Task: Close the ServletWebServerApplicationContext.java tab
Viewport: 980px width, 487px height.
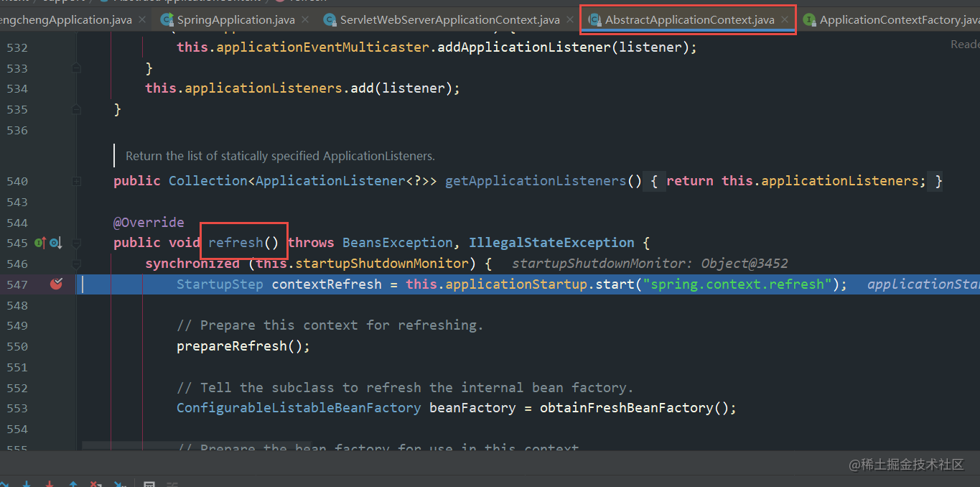Action: (x=571, y=20)
